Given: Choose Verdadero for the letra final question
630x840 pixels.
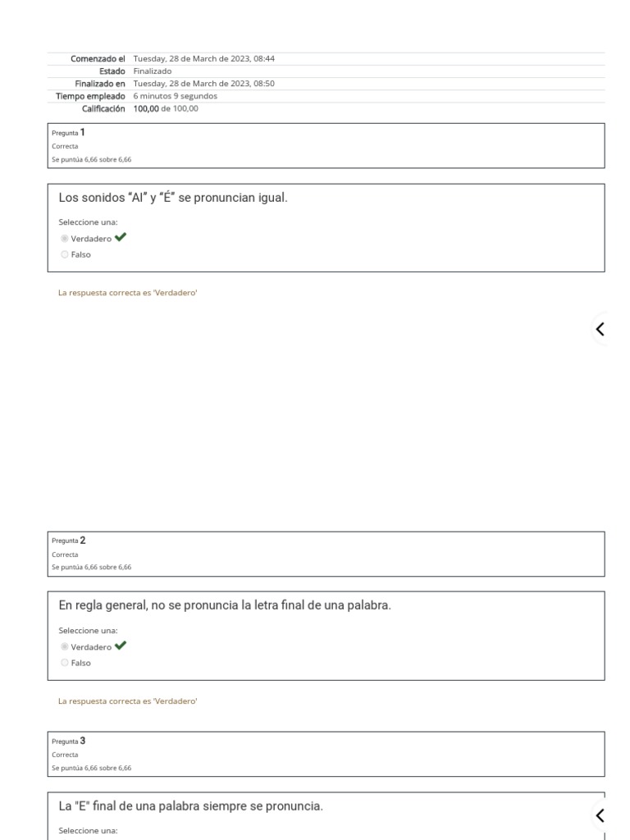Looking at the screenshot, I should point(65,646).
